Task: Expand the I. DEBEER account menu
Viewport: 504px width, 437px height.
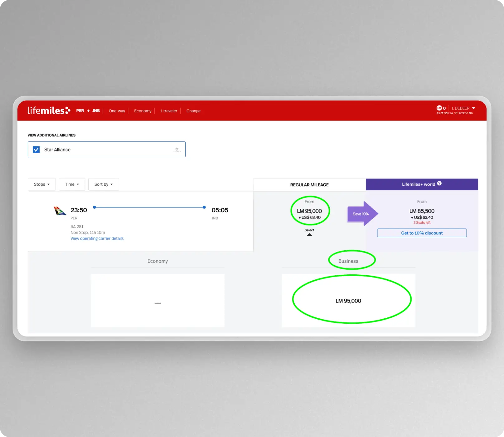Action: [x=463, y=108]
